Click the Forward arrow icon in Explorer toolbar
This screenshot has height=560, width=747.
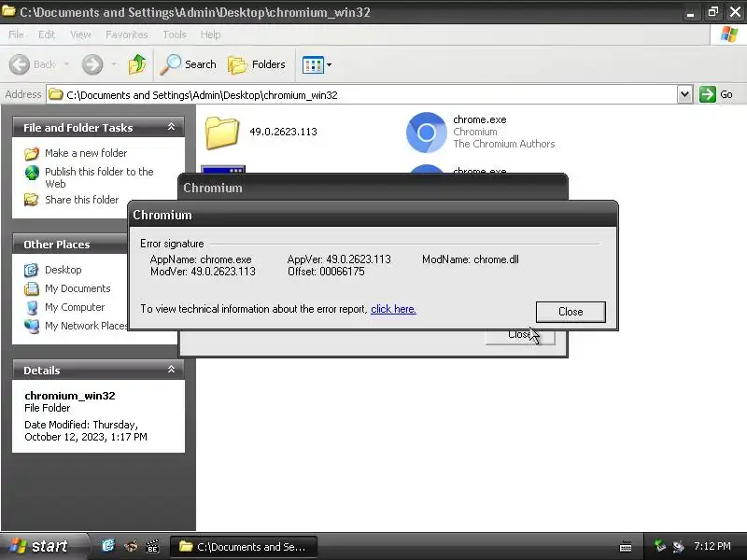coord(92,64)
